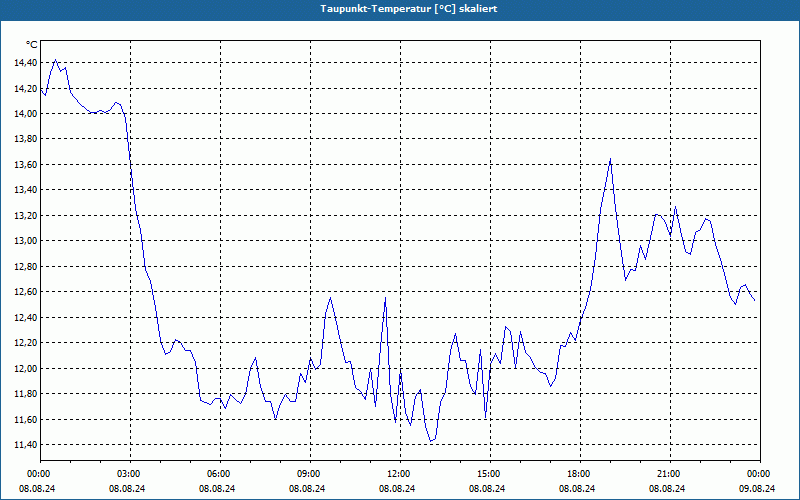
Task: Pick the 08.08.24 date under 12:00
Action: [x=398, y=488]
